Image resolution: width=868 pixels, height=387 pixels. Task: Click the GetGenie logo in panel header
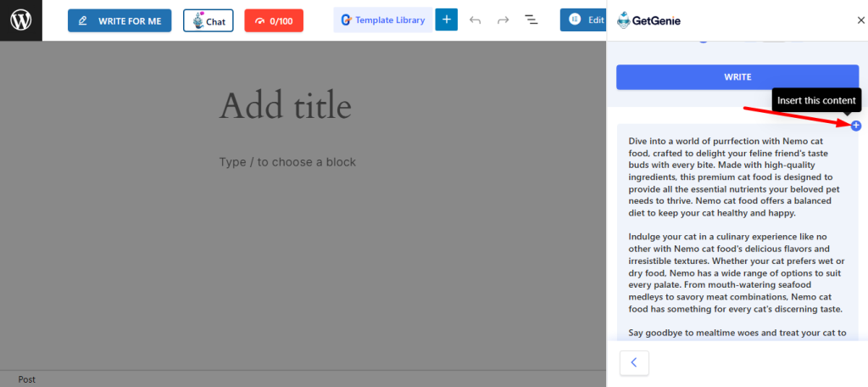(x=648, y=20)
